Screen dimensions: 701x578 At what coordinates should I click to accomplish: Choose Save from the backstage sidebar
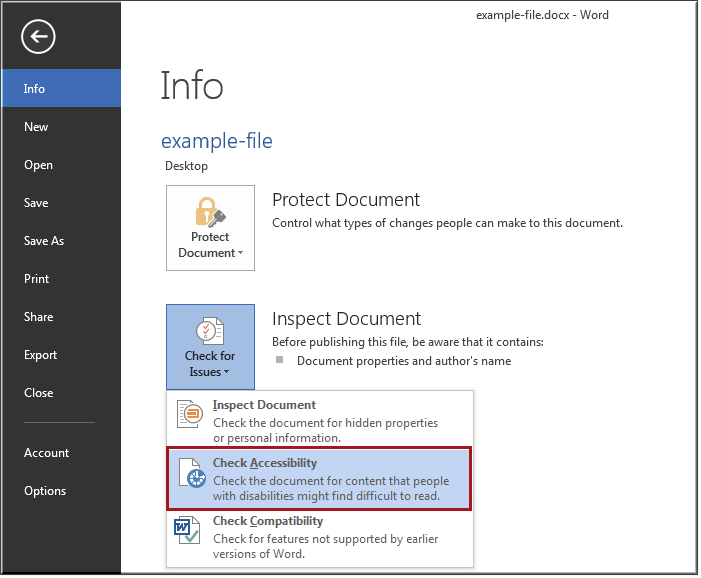tap(36, 203)
